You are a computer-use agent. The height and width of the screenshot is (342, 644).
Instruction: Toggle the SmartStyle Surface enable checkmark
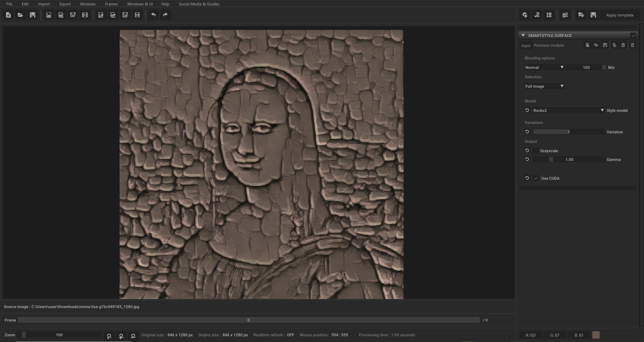[633, 35]
